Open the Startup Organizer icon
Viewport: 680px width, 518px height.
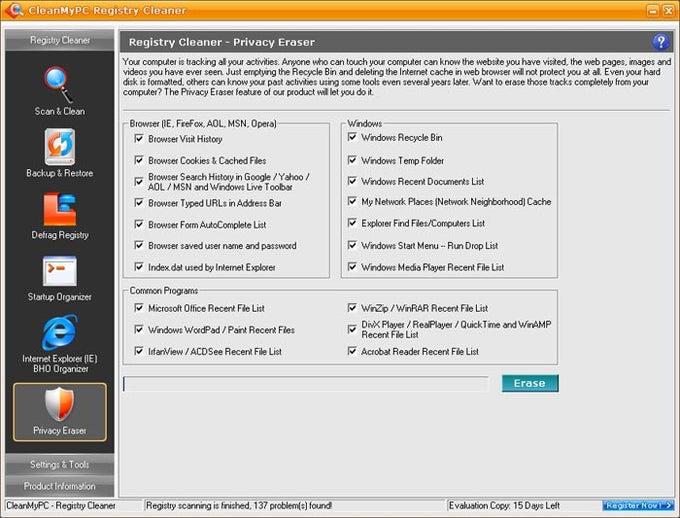point(60,271)
